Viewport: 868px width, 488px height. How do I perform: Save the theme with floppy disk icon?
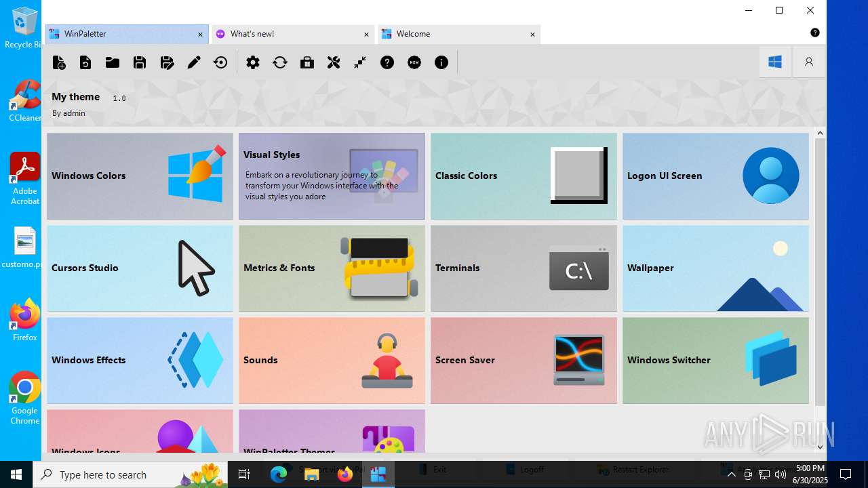(x=140, y=62)
